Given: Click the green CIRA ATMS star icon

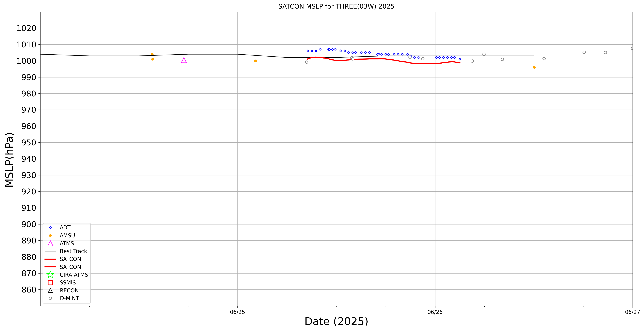Looking at the screenshot, I should click(x=50, y=275).
